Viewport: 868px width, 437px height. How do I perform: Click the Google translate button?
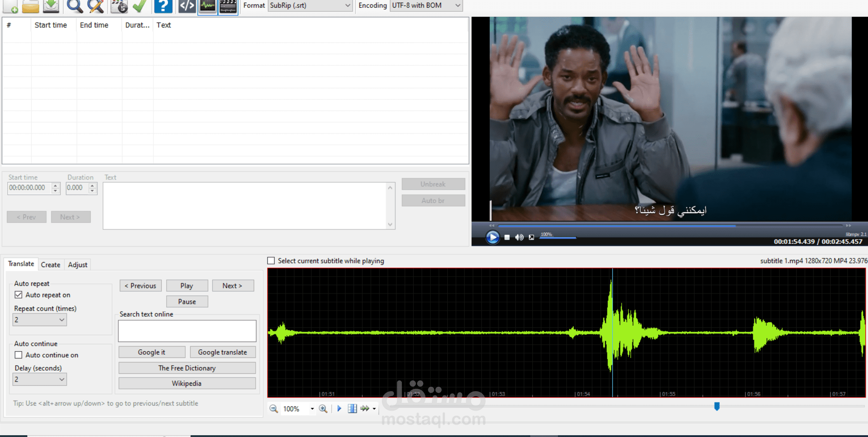click(222, 352)
